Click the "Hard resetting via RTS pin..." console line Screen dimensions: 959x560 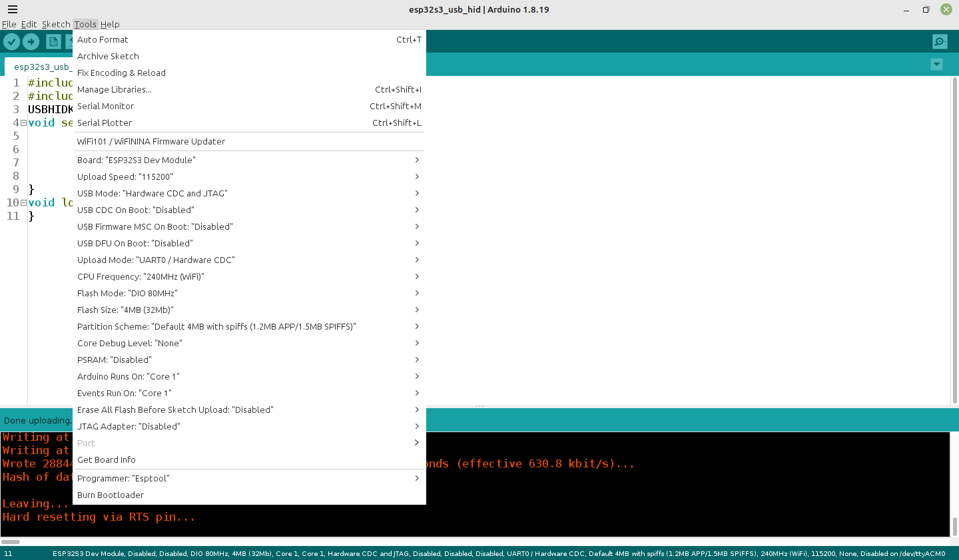pos(99,517)
